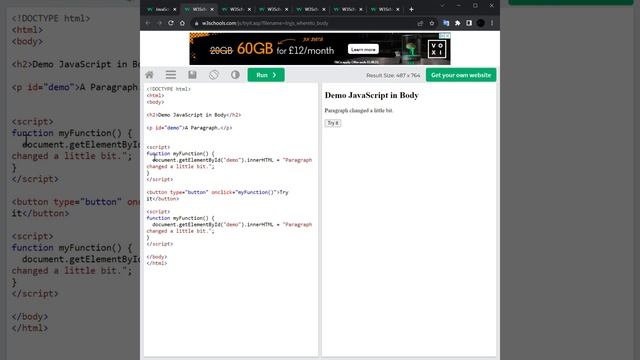Minimize the browser window
The image size is (640, 360).
click(x=459, y=6)
